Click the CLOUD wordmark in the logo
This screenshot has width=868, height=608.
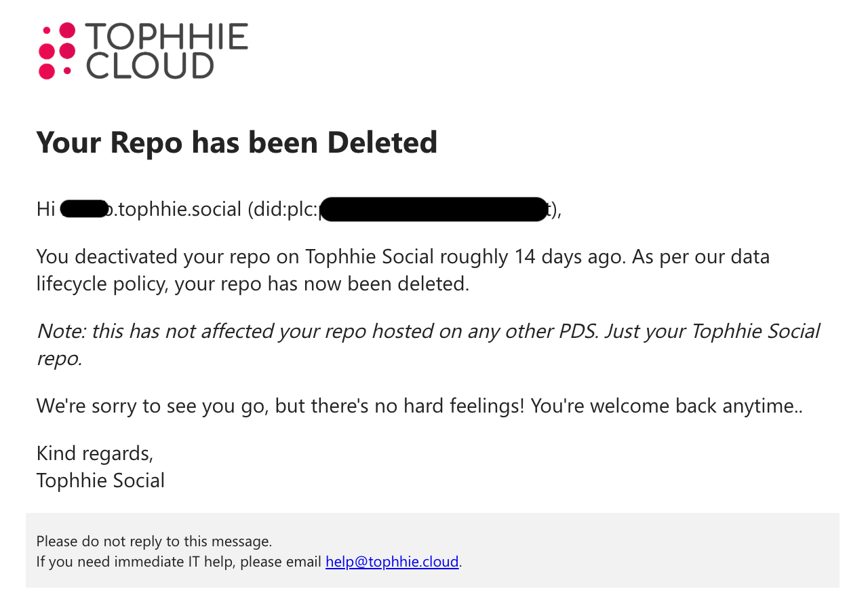pos(150,66)
